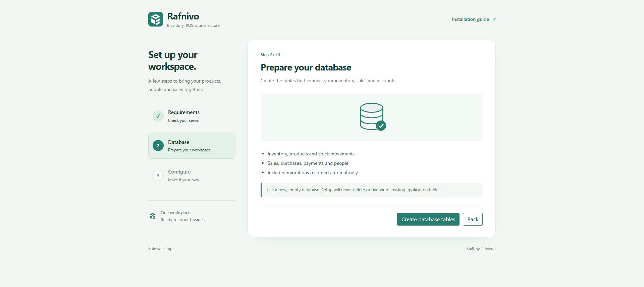
Task: Click the number 3 Configure step badge
Action: coord(158,176)
